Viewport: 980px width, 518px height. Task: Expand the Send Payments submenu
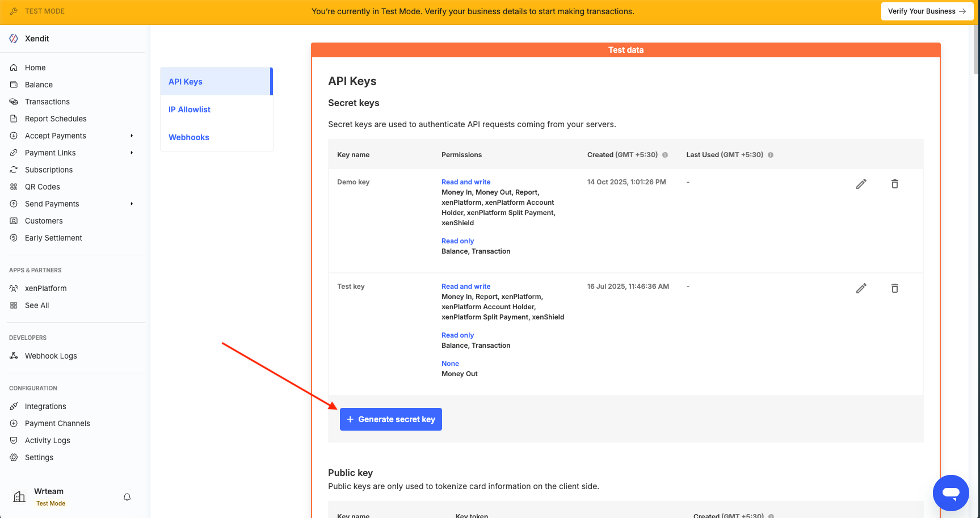[x=132, y=204]
